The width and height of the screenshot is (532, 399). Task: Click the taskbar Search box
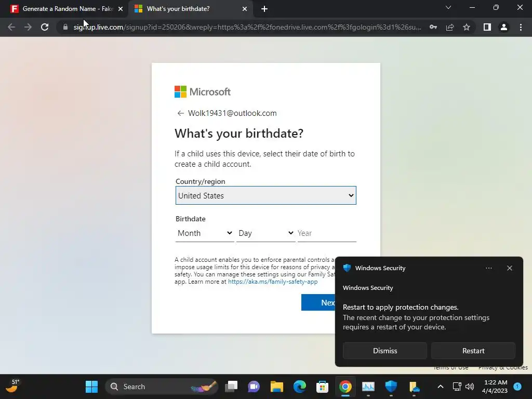pyautogui.click(x=162, y=387)
